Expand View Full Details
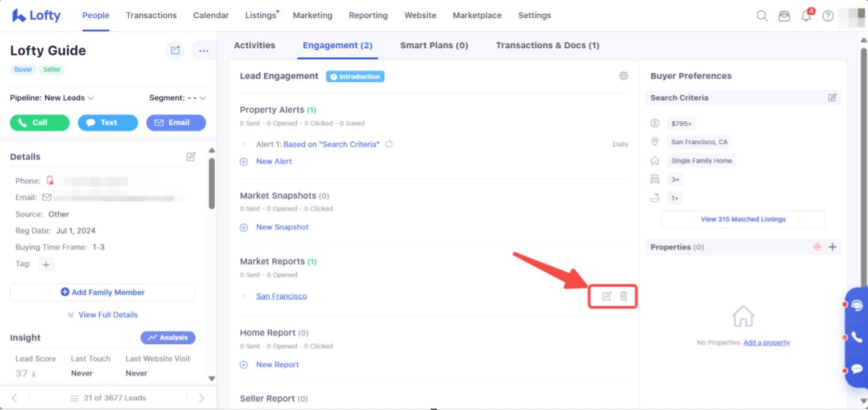This screenshot has width=868, height=410. (x=102, y=315)
